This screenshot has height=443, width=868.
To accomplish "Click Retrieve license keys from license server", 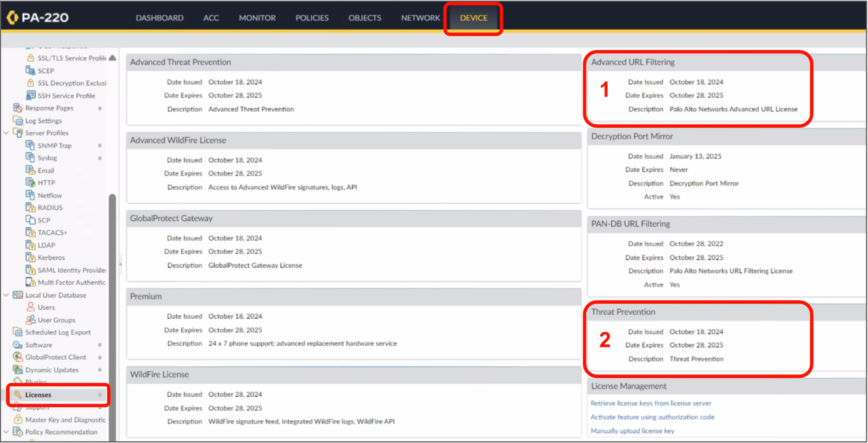I will 651,403.
